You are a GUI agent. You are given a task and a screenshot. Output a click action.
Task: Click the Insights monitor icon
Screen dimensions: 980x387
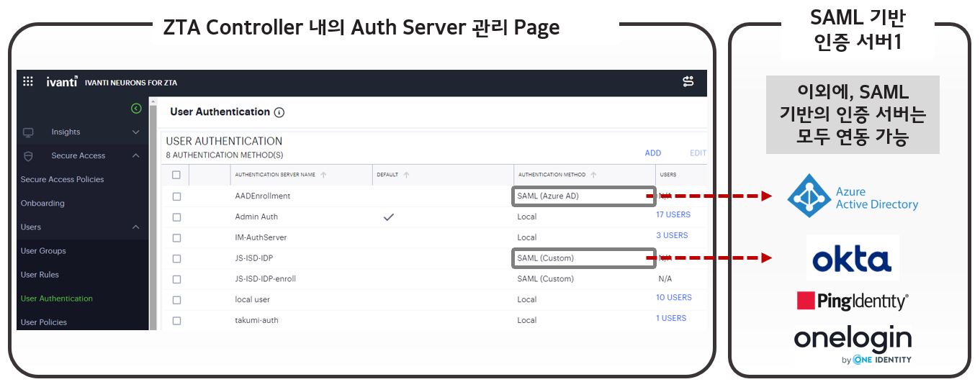point(29,132)
